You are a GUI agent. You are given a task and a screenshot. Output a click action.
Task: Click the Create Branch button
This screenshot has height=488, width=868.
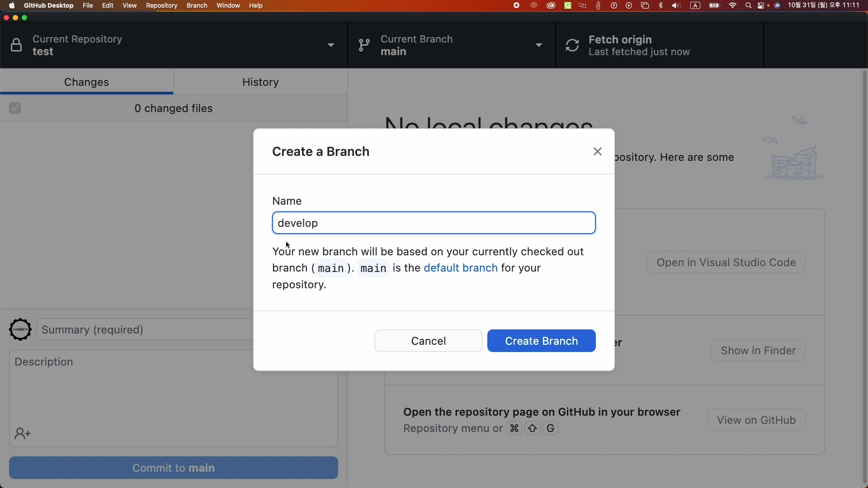542,341
